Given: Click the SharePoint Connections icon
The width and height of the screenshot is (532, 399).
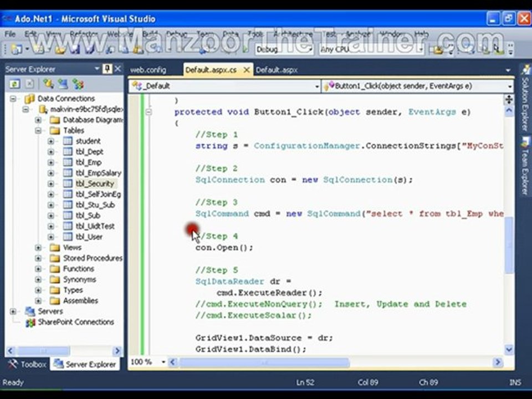Looking at the screenshot, I should (x=30, y=322).
